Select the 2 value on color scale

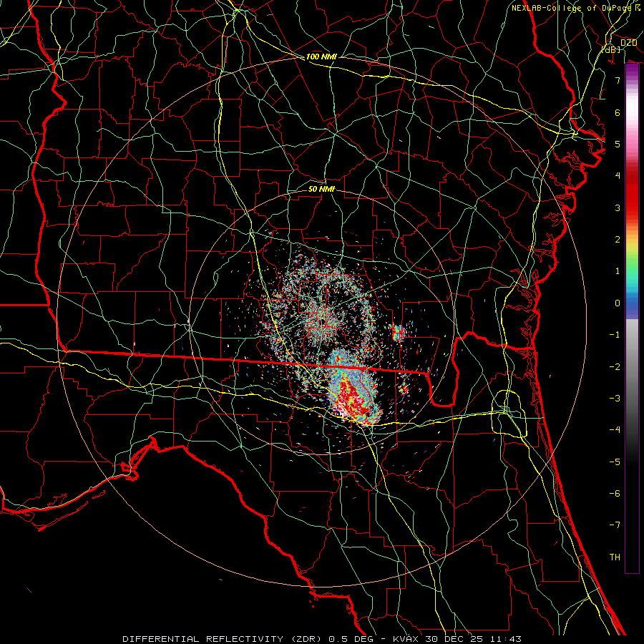click(618, 240)
